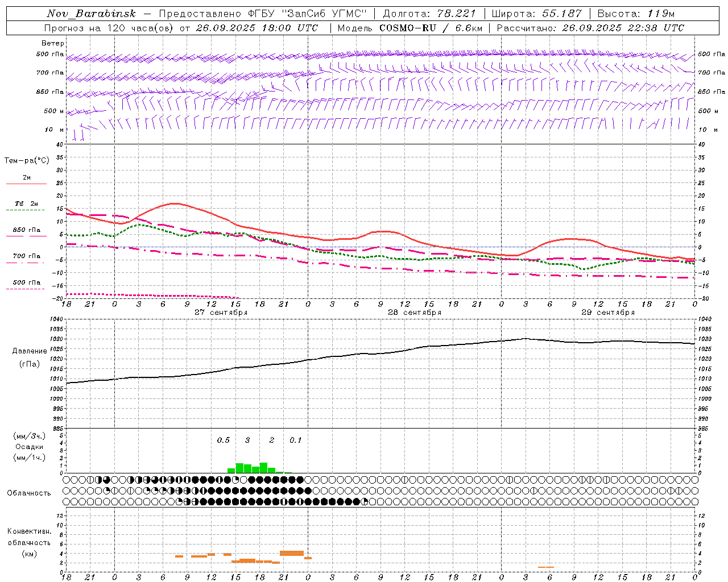Select 'Рассчитано: 26.09.2025 22:38 UTC' text

(x=590, y=28)
